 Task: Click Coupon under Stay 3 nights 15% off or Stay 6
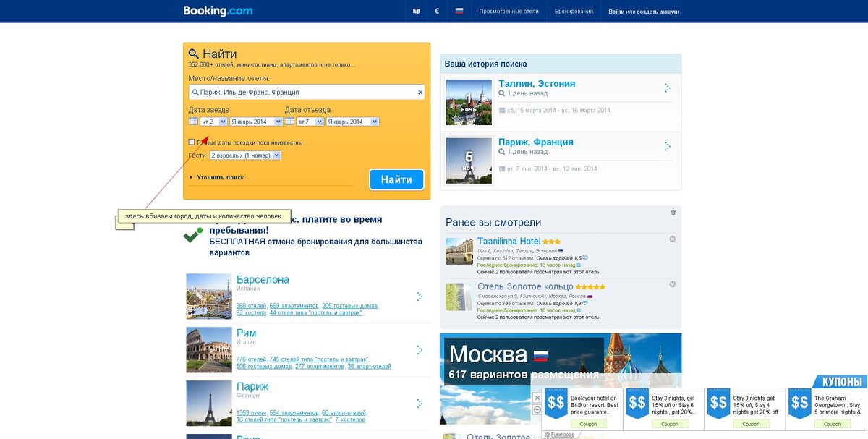click(x=670, y=424)
